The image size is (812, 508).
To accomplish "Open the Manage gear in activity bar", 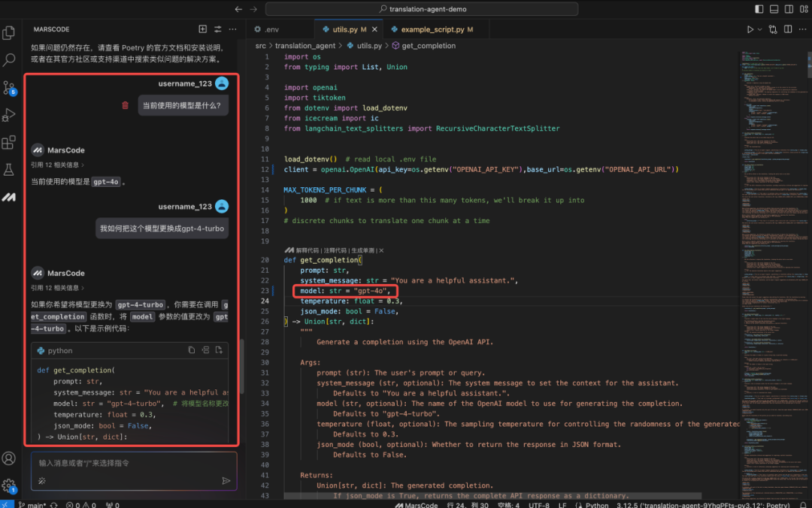I will tap(9, 485).
